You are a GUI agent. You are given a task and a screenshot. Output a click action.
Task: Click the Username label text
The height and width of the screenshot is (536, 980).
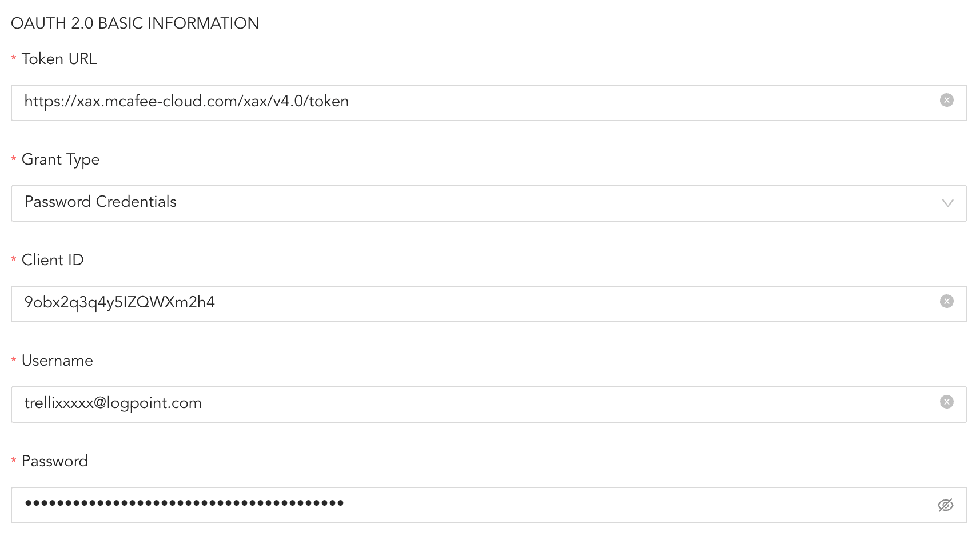(x=57, y=361)
